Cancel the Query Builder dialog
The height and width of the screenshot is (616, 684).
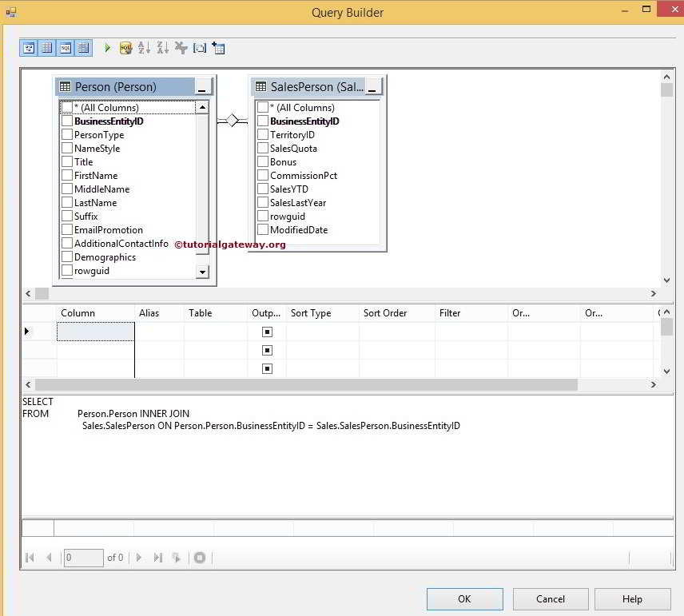point(550,598)
